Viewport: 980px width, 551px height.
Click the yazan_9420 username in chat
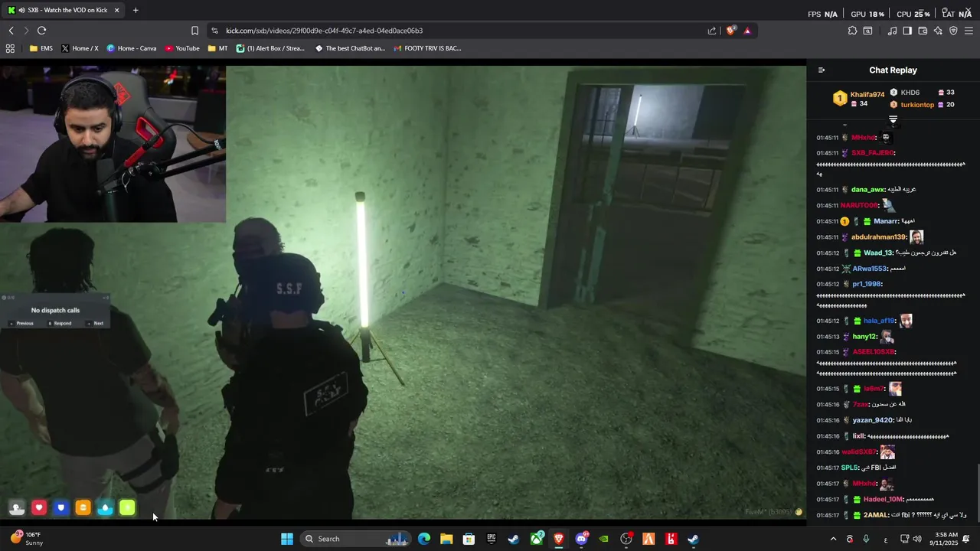[x=873, y=420]
